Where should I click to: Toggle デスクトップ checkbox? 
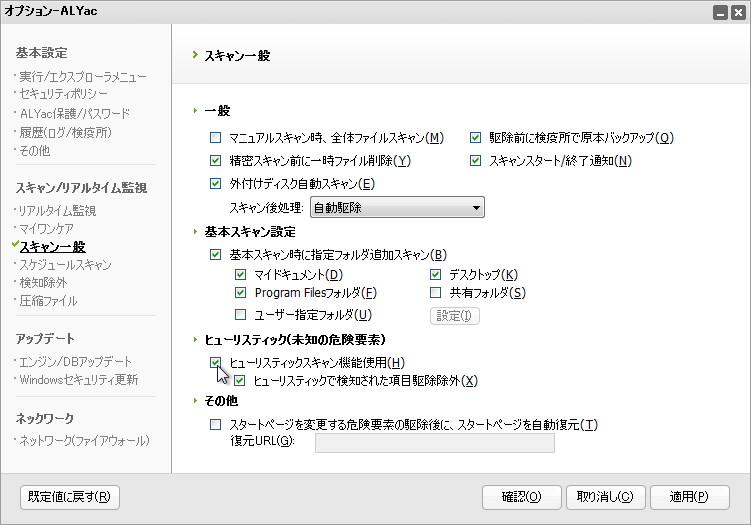tap(435, 274)
